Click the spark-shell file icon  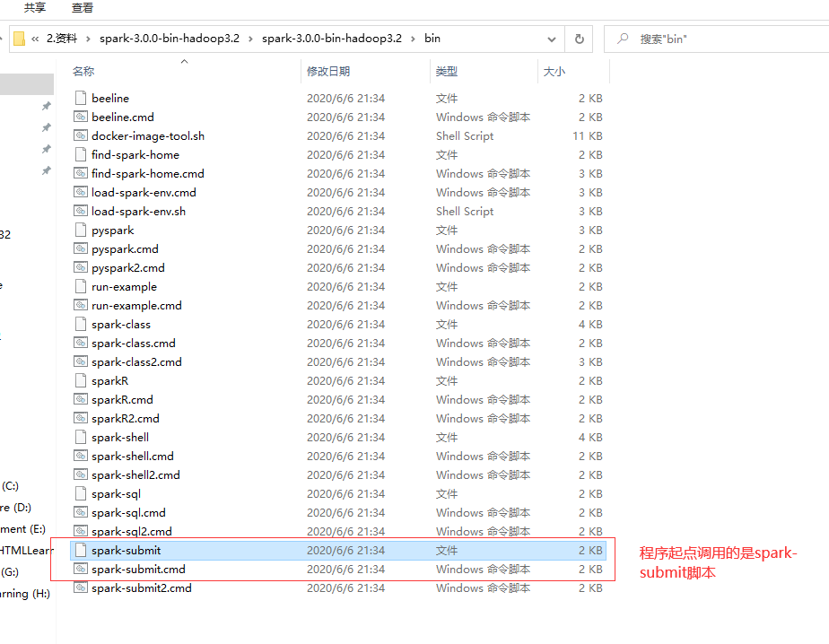(x=81, y=437)
